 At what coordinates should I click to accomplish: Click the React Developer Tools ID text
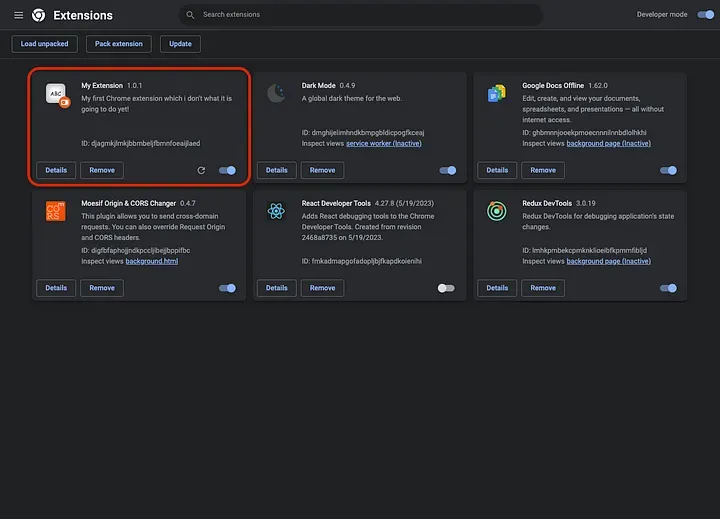coord(361,261)
